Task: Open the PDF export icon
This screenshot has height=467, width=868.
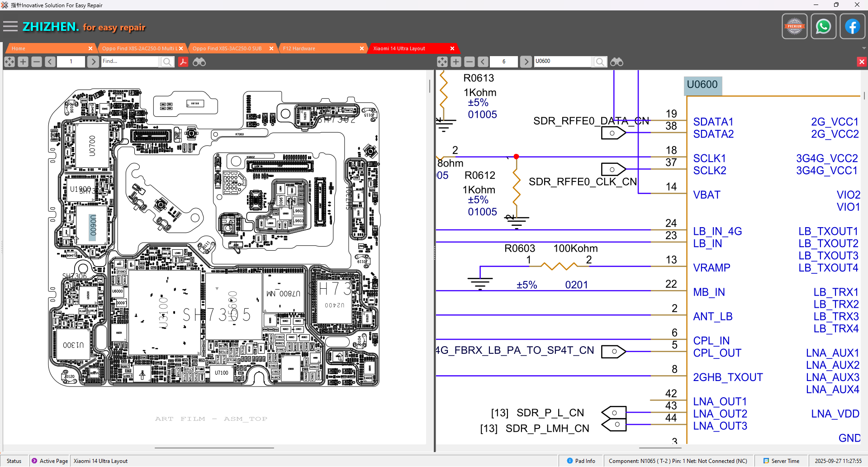Action: pos(183,62)
